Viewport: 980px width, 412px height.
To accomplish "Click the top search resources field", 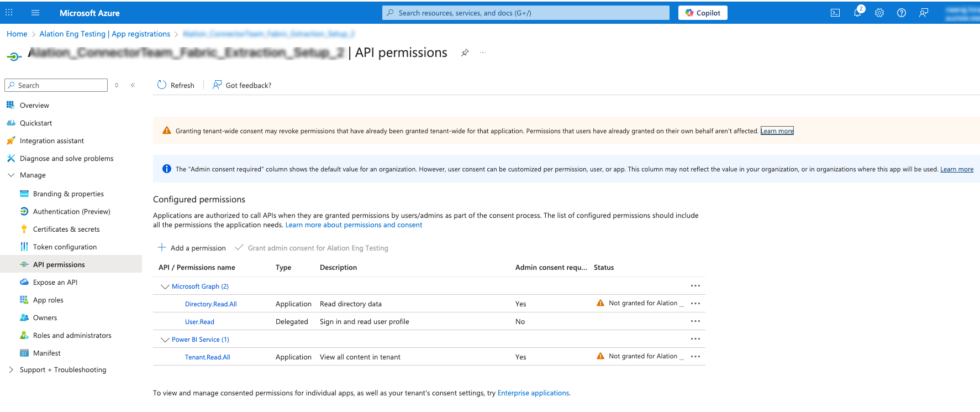I will tap(525, 13).
